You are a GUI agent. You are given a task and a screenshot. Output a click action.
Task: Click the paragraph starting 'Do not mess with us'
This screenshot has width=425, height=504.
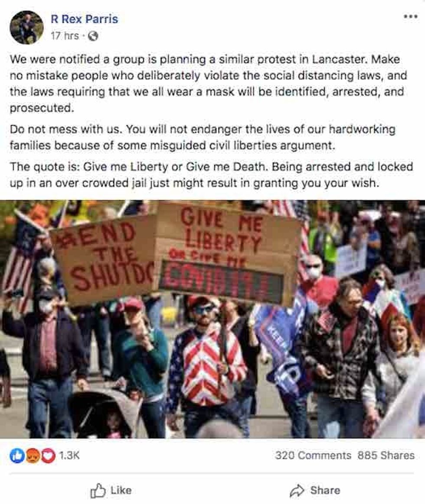(x=203, y=137)
